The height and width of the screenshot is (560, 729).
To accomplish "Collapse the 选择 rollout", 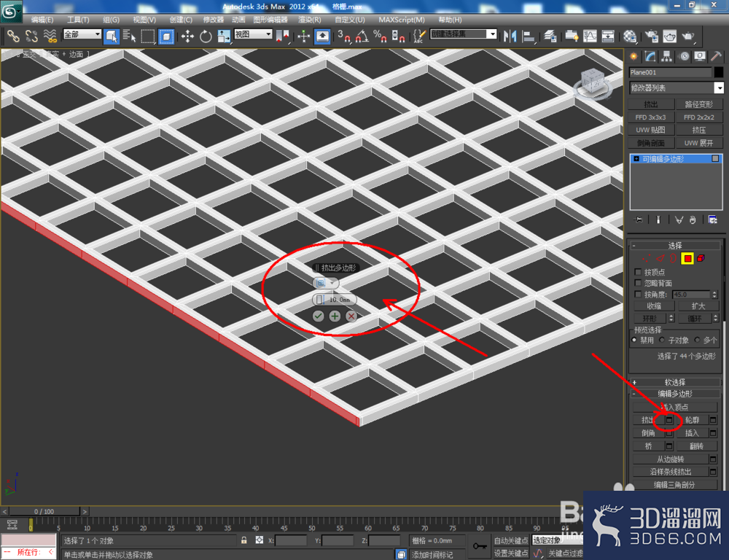I will [675, 245].
